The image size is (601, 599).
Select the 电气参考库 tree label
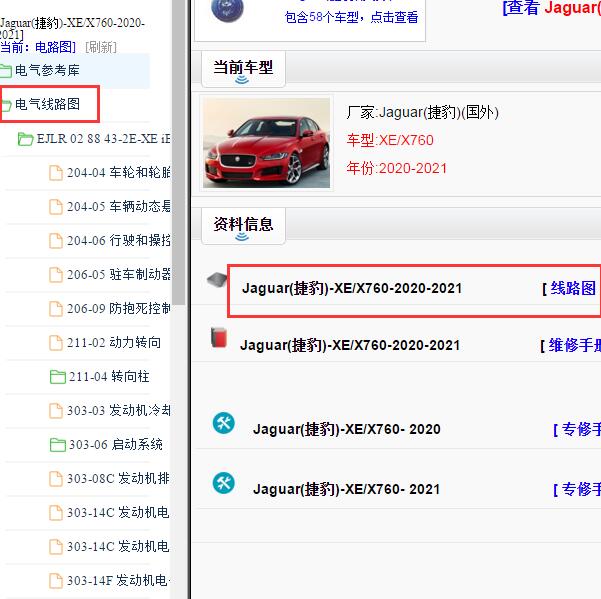pyautogui.click(x=47, y=71)
